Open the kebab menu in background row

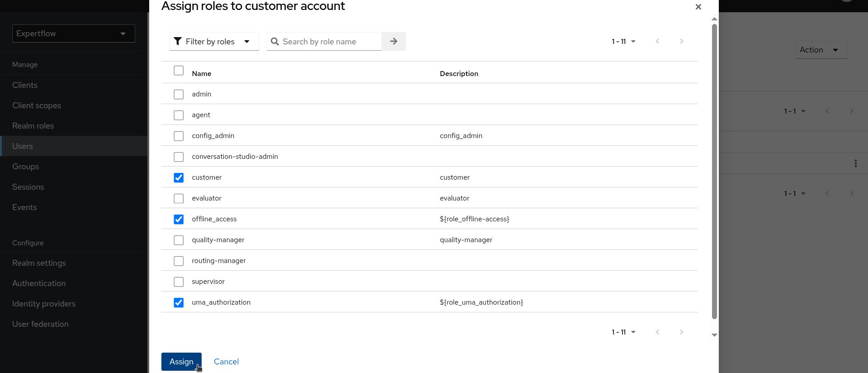tap(855, 163)
